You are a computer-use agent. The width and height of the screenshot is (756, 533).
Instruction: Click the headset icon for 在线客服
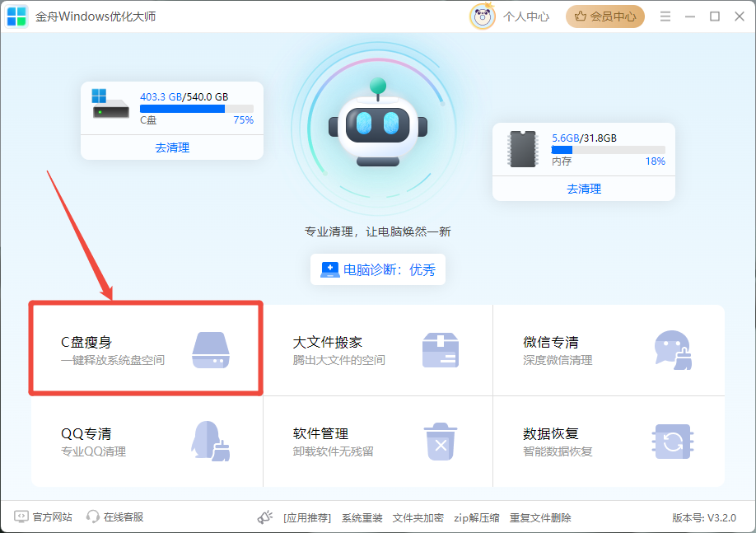(92, 517)
